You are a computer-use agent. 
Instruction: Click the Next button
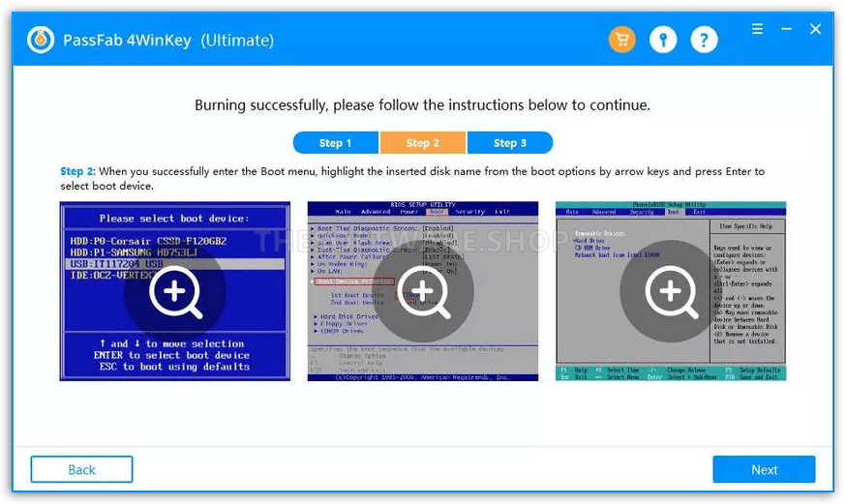tap(764, 469)
